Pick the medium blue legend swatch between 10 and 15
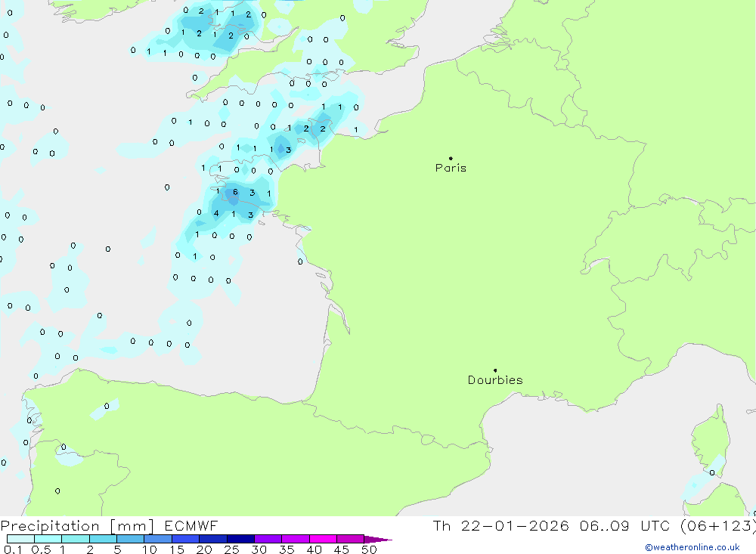 point(158,539)
